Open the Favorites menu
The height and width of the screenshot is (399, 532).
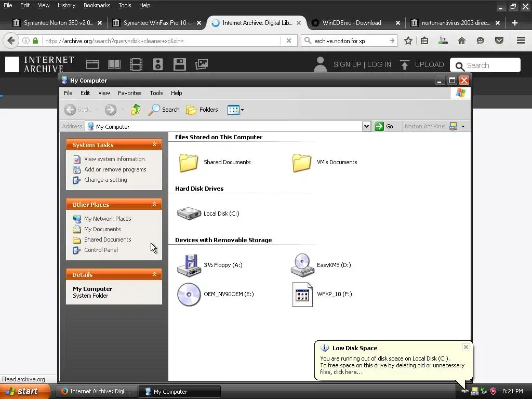click(129, 93)
